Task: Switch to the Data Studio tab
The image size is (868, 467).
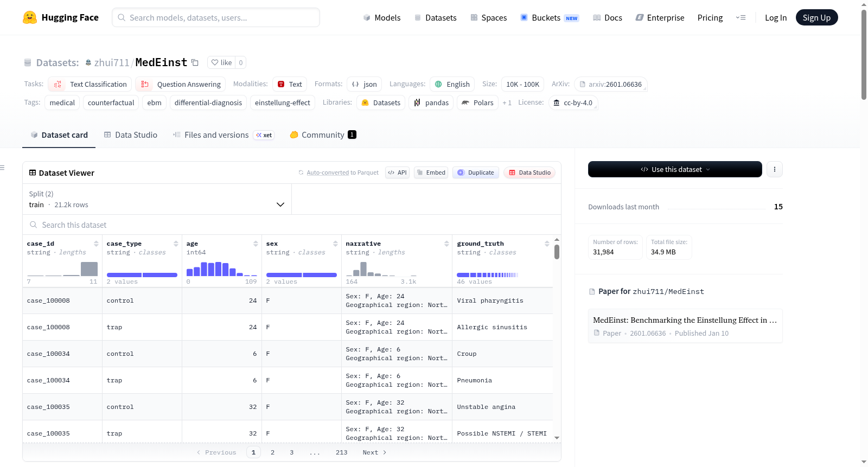Action: coord(131,135)
